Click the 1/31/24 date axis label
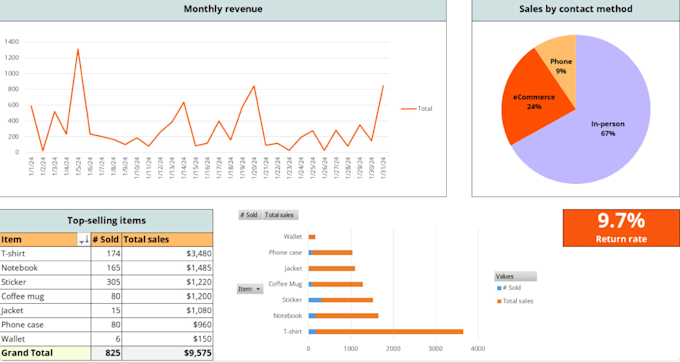680x362 pixels. (x=383, y=167)
